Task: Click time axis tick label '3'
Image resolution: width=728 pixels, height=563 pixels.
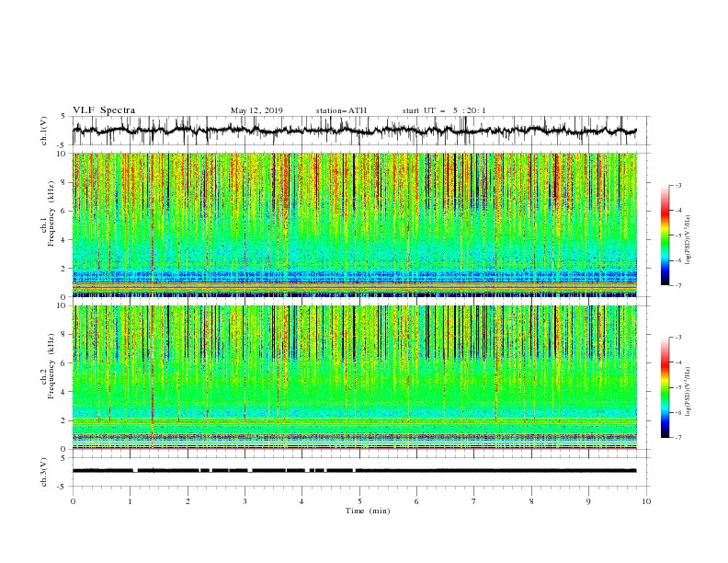Action: click(245, 501)
